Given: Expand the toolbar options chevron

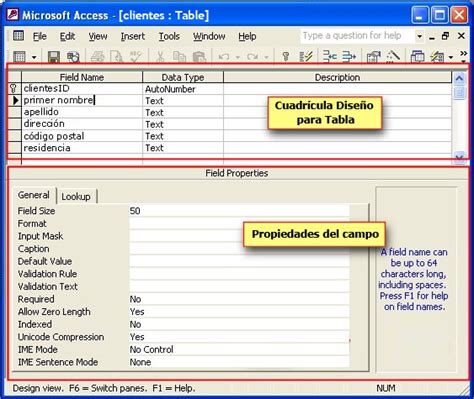Looking at the screenshot, I should pyautogui.click(x=463, y=57).
